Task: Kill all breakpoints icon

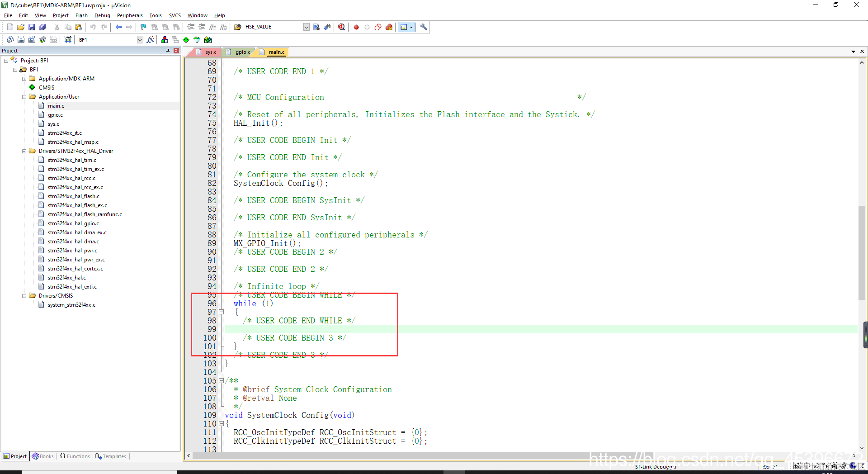Action: tap(389, 27)
